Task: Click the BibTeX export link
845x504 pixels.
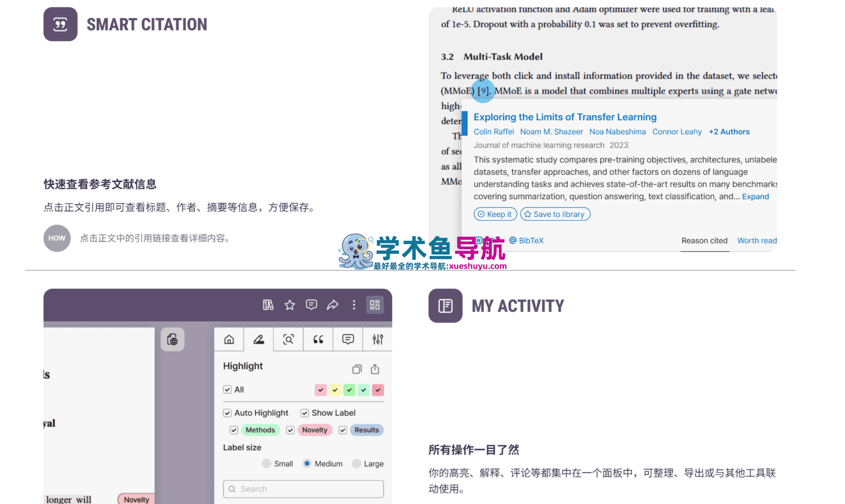Action: 526,241
